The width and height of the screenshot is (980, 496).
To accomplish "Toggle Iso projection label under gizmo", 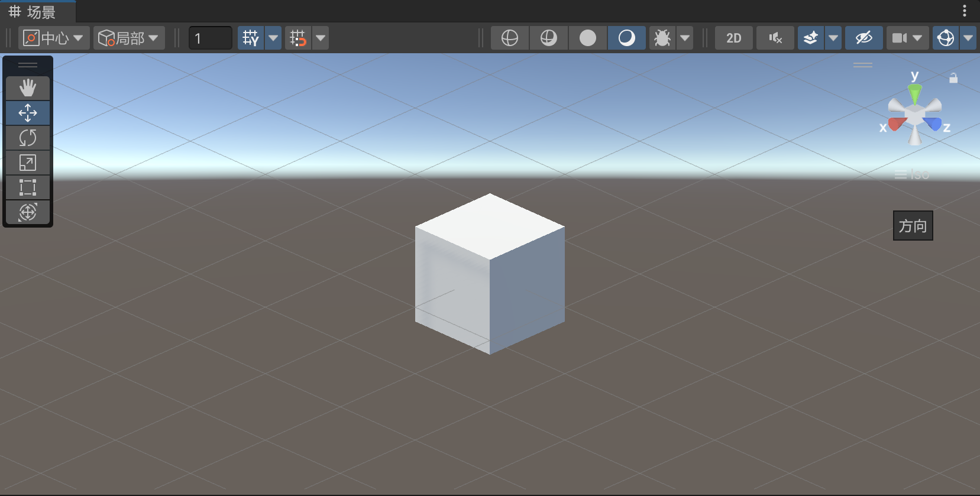I will point(911,174).
